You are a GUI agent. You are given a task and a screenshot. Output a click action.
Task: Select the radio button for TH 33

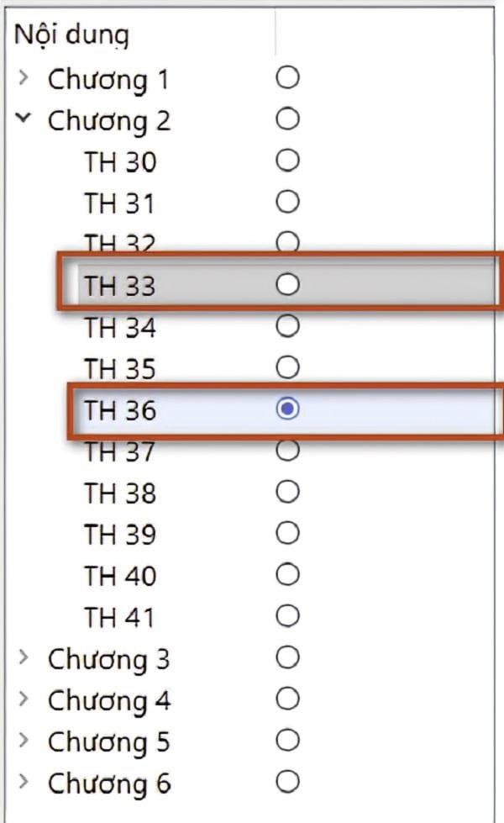click(287, 286)
